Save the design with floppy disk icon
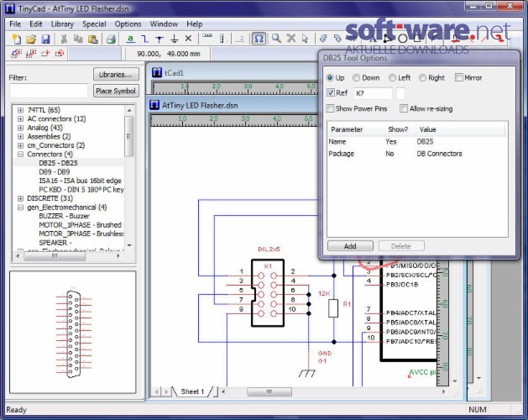528x420 pixels. pyautogui.click(x=46, y=39)
